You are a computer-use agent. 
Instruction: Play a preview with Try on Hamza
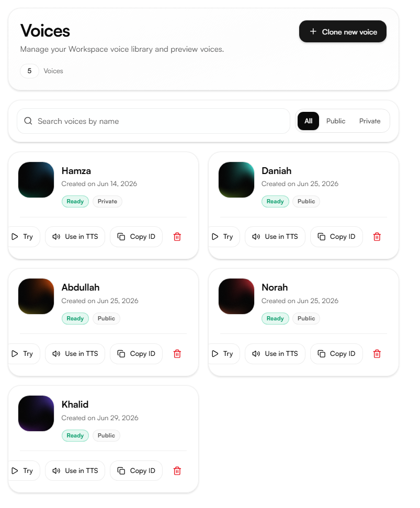pyautogui.click(x=22, y=237)
